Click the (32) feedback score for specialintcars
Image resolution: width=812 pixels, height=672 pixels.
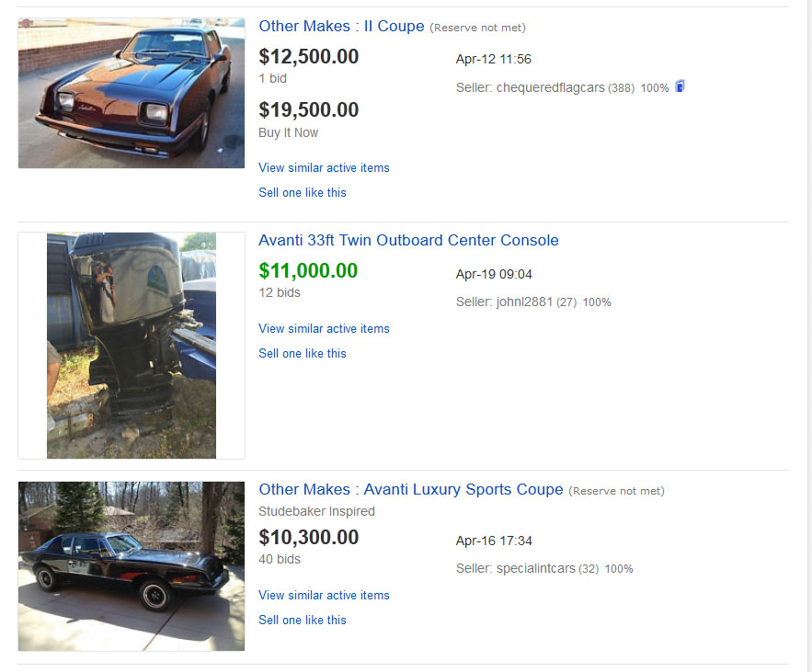[x=589, y=569]
